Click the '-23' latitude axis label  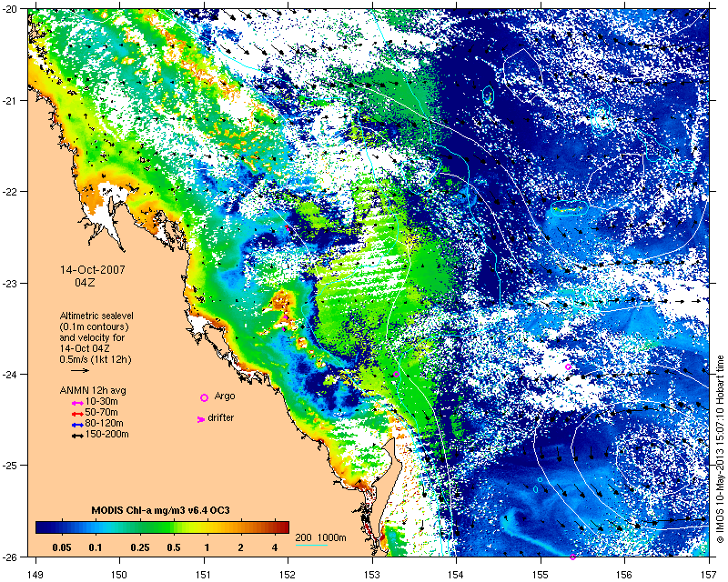coord(11,283)
